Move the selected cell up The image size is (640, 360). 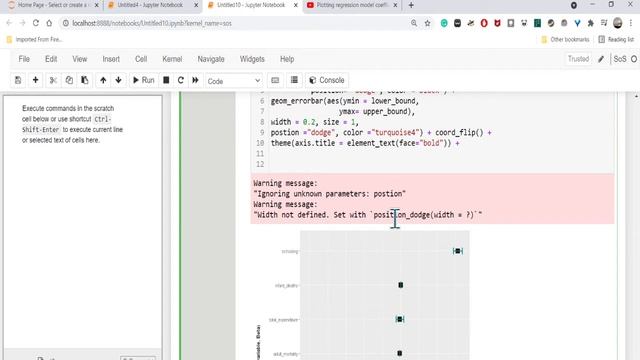(103, 80)
